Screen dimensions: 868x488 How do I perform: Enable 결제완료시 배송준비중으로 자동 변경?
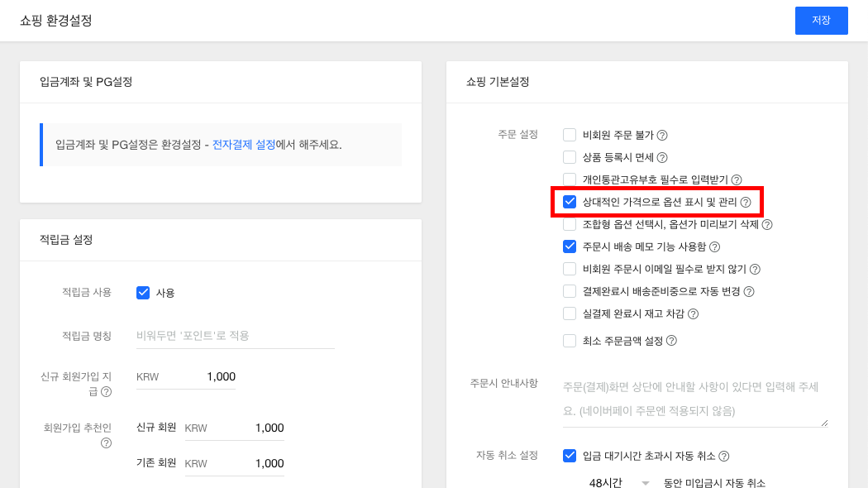(569, 291)
